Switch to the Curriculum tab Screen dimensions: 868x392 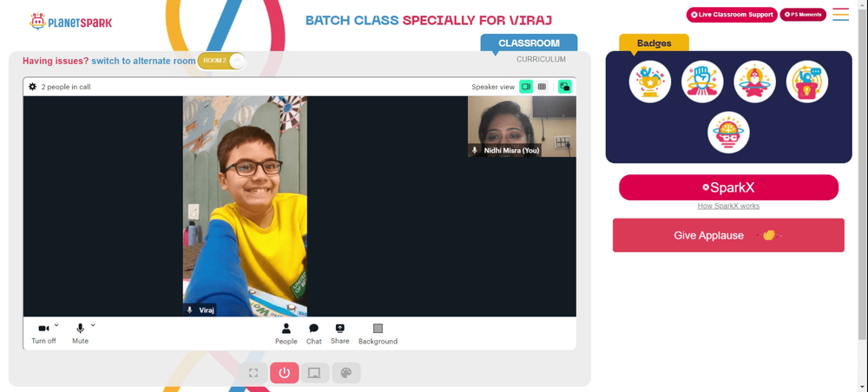(x=541, y=59)
